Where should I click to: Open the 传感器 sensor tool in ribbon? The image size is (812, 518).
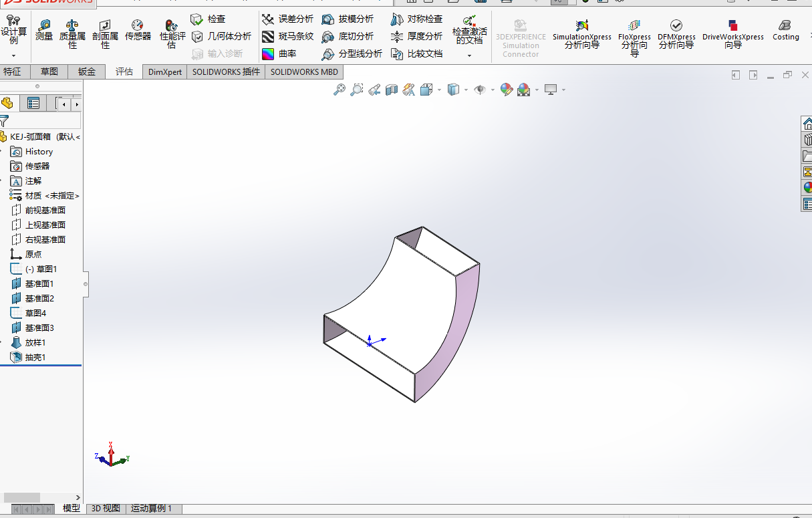pyautogui.click(x=138, y=31)
